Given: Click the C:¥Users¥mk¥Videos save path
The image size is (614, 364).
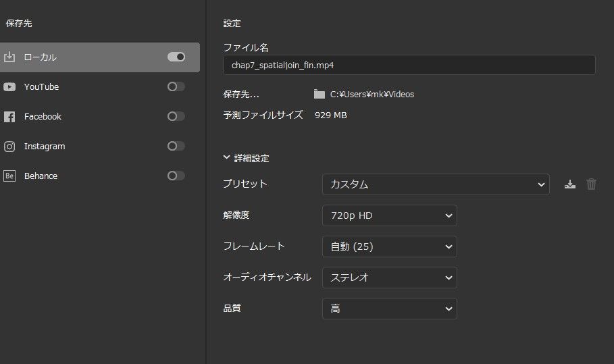Looking at the screenshot, I should 372,95.
